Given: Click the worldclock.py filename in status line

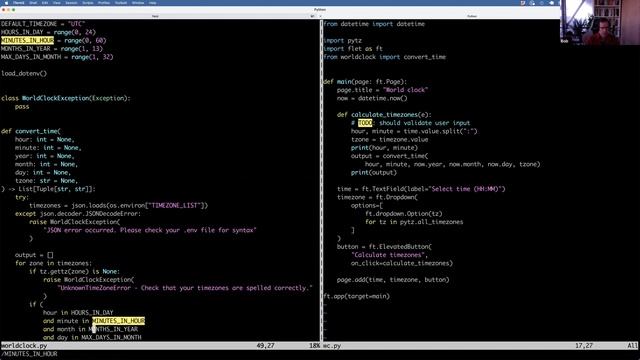Looking at the screenshot, I should [x=24, y=346].
